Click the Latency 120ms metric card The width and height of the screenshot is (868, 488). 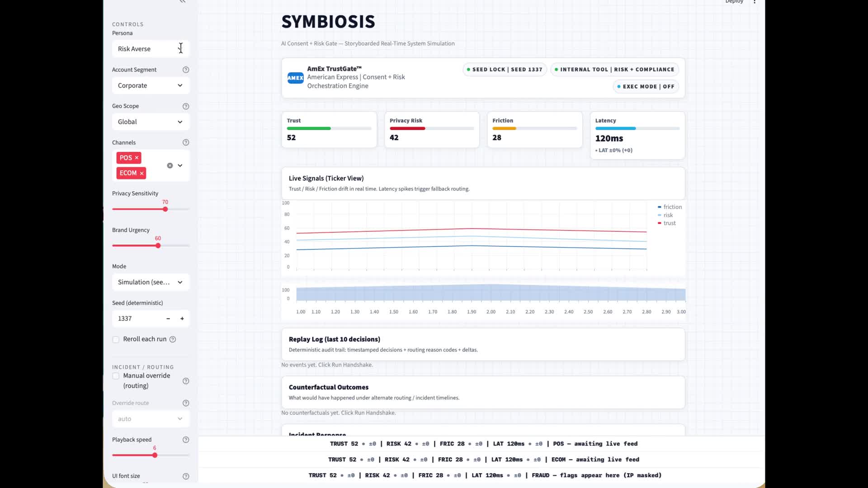point(637,135)
